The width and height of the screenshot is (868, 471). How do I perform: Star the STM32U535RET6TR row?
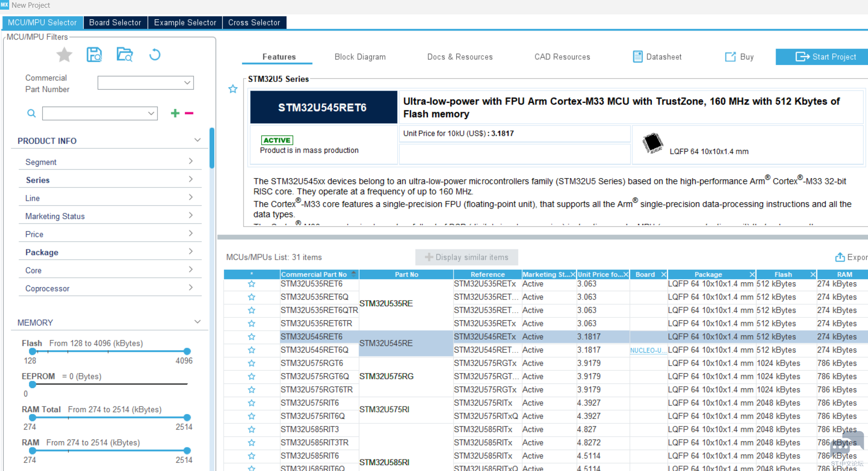[x=251, y=324]
